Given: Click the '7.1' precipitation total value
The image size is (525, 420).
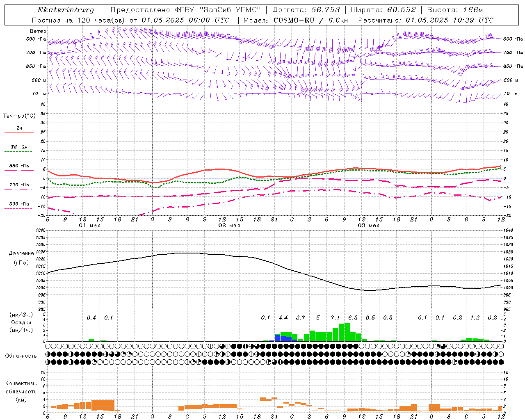Looking at the screenshot, I should point(336,317).
